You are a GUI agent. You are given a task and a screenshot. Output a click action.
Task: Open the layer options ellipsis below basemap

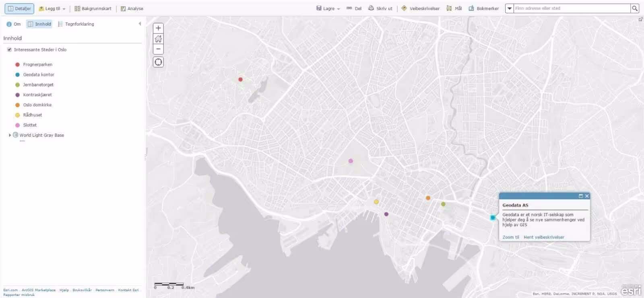click(x=22, y=141)
